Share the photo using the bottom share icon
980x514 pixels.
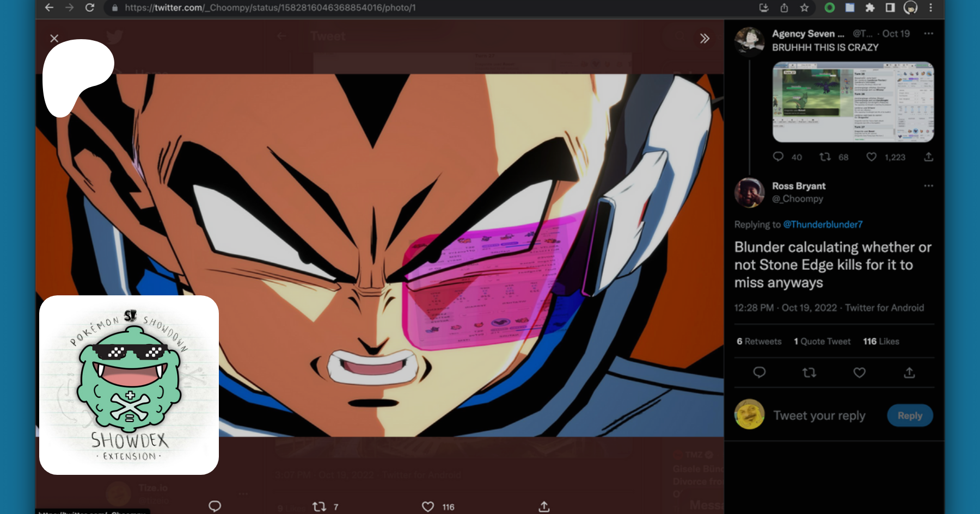(543, 506)
